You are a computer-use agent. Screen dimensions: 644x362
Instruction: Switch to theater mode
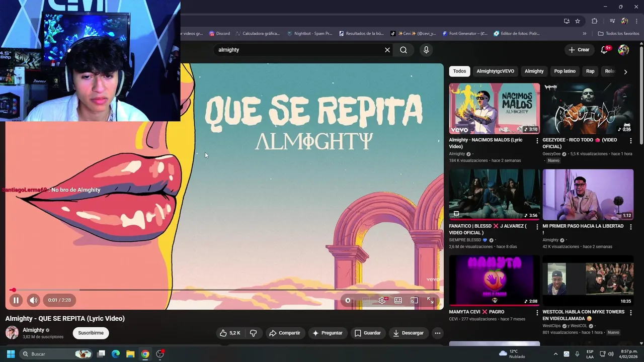(398, 300)
